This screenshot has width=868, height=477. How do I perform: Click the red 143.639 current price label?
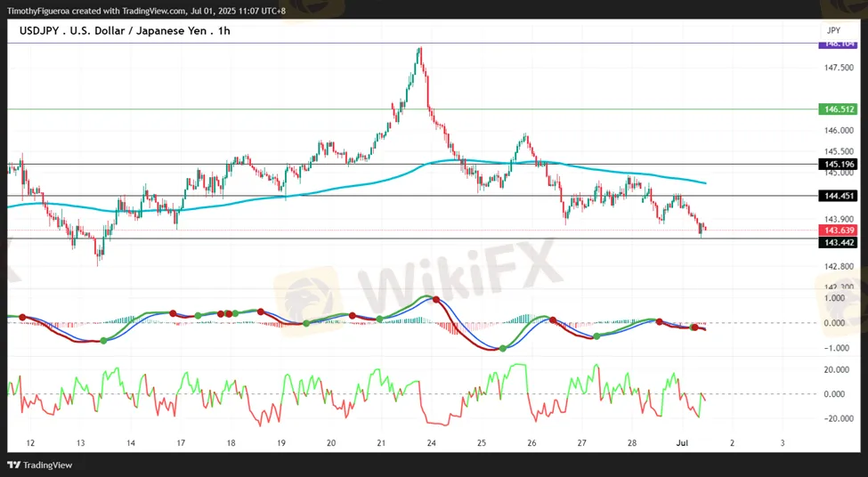click(x=838, y=230)
